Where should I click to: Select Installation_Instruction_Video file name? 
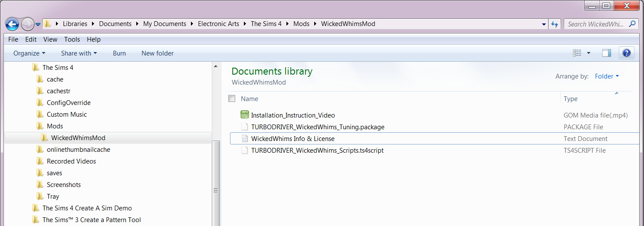point(293,115)
